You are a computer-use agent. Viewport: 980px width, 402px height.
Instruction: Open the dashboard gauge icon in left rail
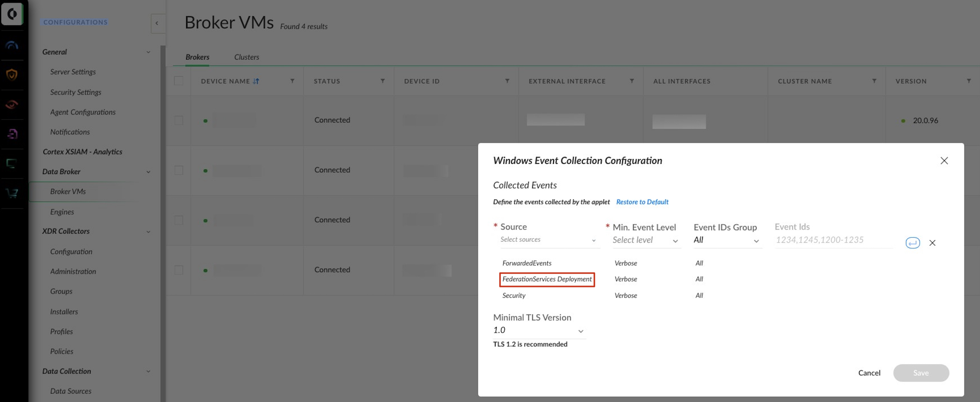(12, 45)
